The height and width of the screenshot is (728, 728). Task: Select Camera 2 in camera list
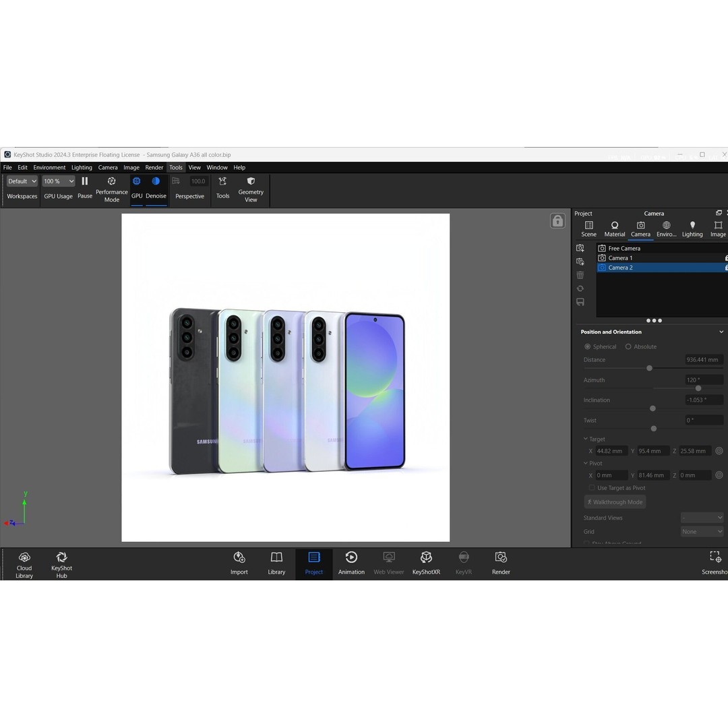pos(662,268)
